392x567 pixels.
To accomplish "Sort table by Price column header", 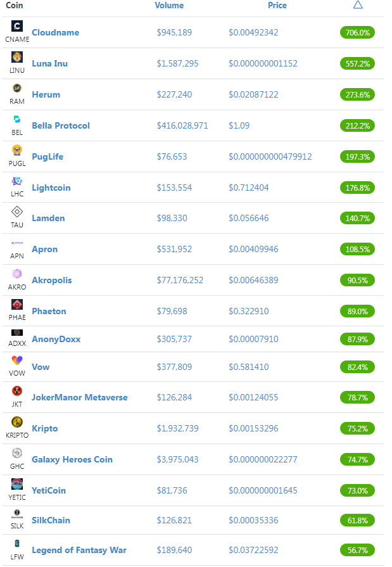I will click(277, 6).
